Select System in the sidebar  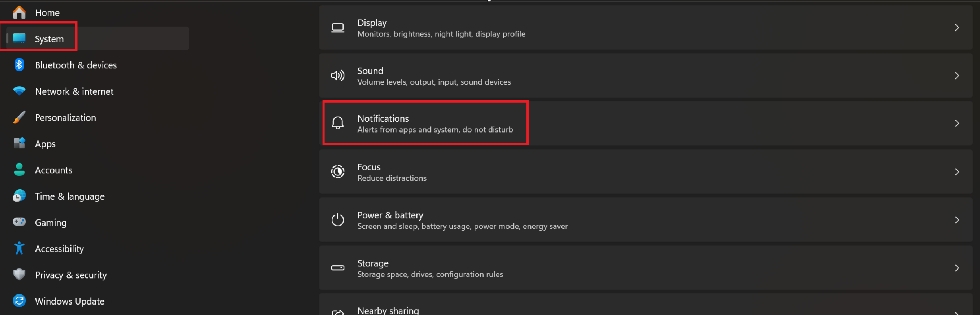tap(49, 39)
